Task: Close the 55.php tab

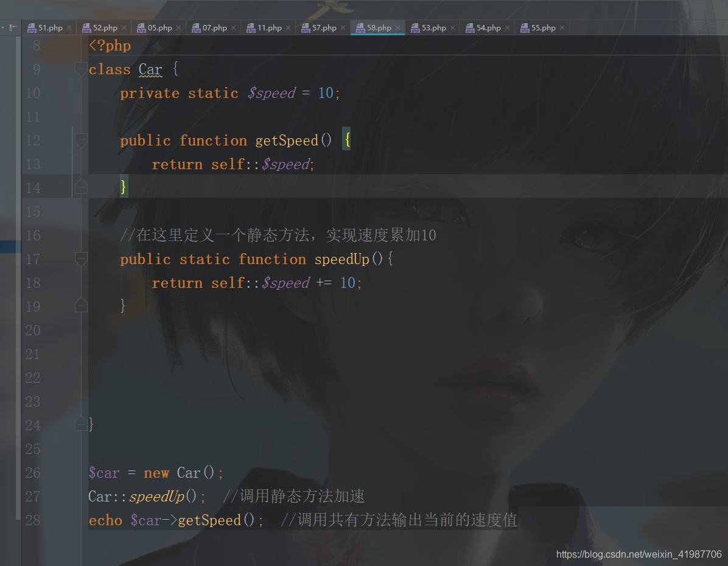Action: (562, 28)
